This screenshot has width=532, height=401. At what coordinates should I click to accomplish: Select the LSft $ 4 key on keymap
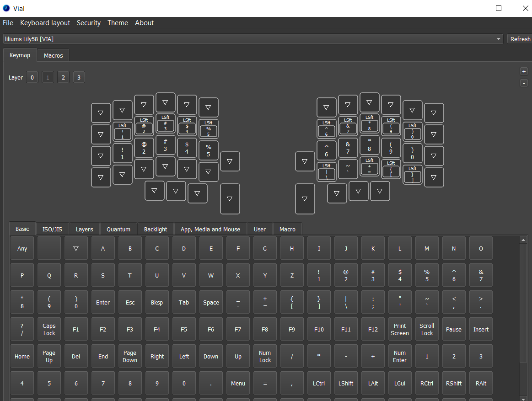pyautogui.click(x=187, y=126)
